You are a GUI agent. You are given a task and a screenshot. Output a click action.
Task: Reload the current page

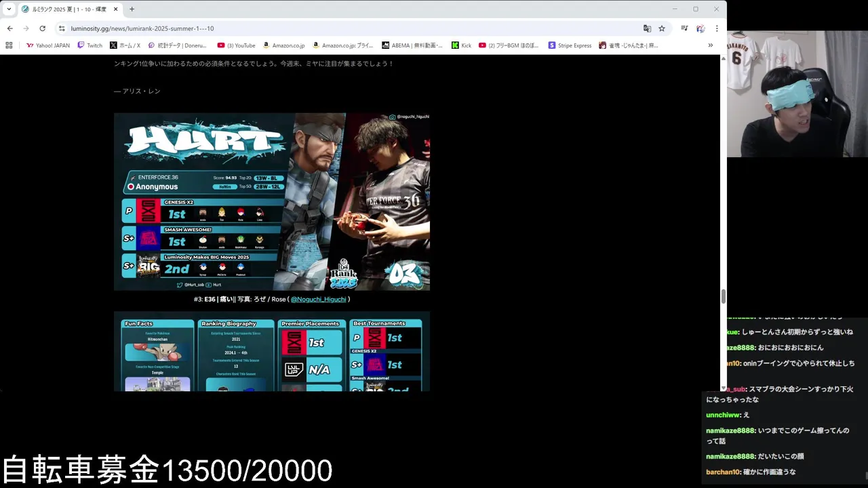point(42,28)
